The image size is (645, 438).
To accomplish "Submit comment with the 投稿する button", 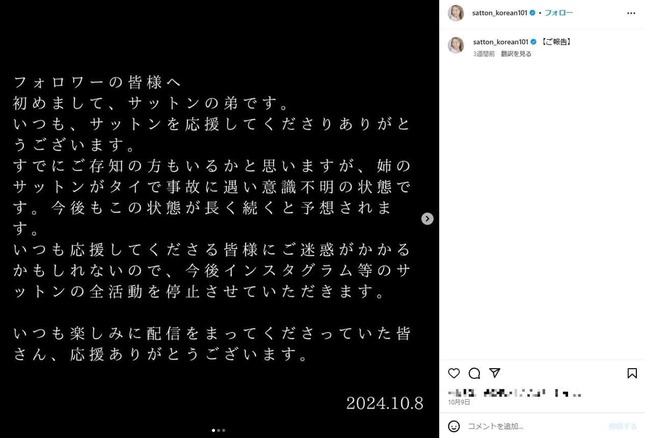I will click(x=623, y=426).
